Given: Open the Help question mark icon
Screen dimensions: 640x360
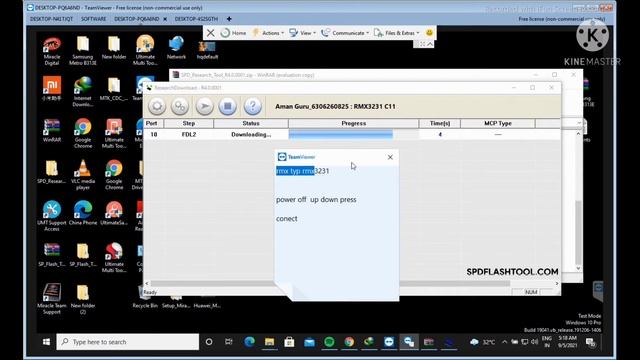Looking at the screenshot, I should (252, 107).
